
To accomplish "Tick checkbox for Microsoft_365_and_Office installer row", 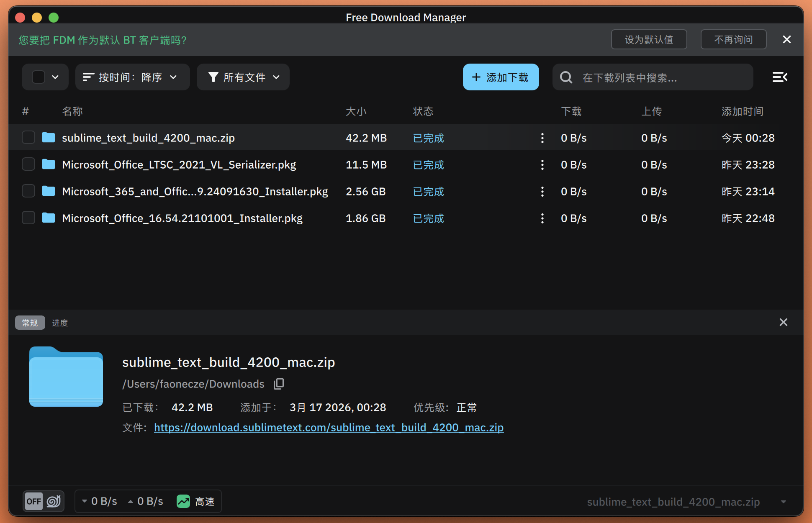I will (x=28, y=191).
